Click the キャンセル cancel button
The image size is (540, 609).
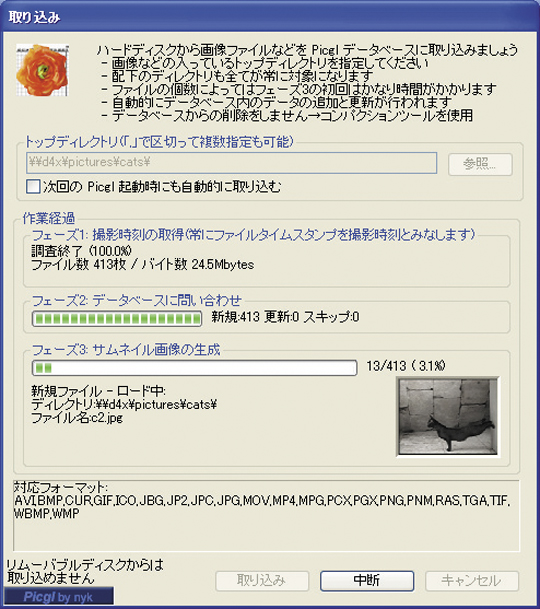pos(472,581)
